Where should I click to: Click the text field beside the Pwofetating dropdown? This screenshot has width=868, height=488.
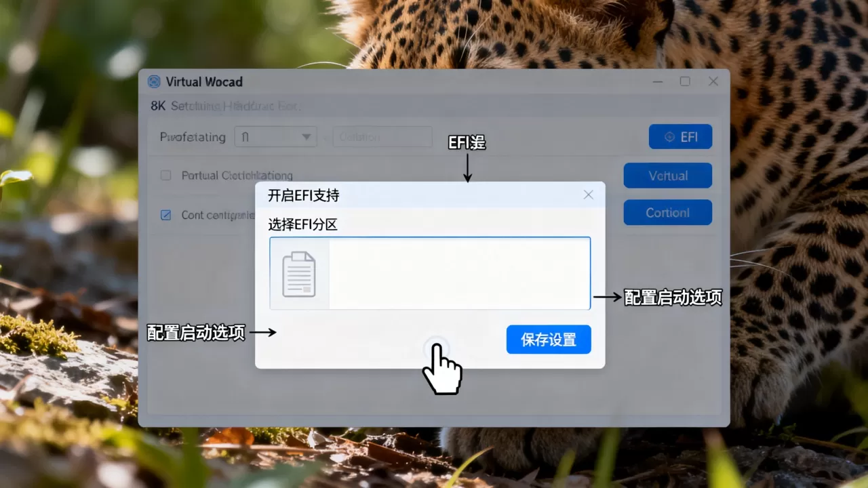(x=382, y=137)
